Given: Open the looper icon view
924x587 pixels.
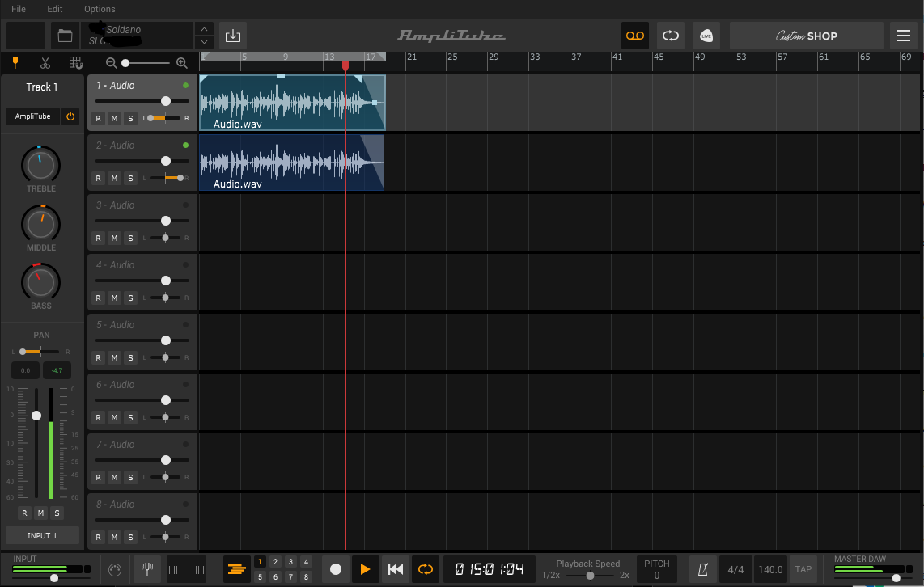Looking at the screenshot, I should [671, 36].
